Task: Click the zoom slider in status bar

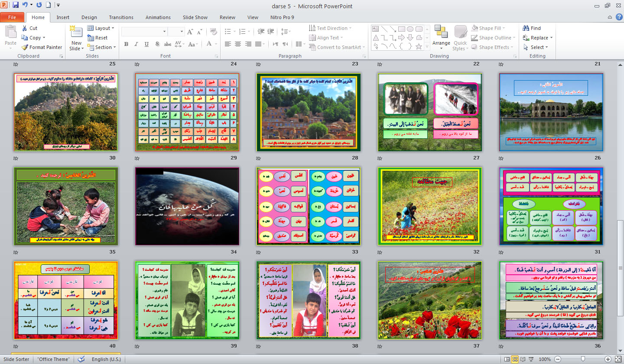Action: [583, 359]
